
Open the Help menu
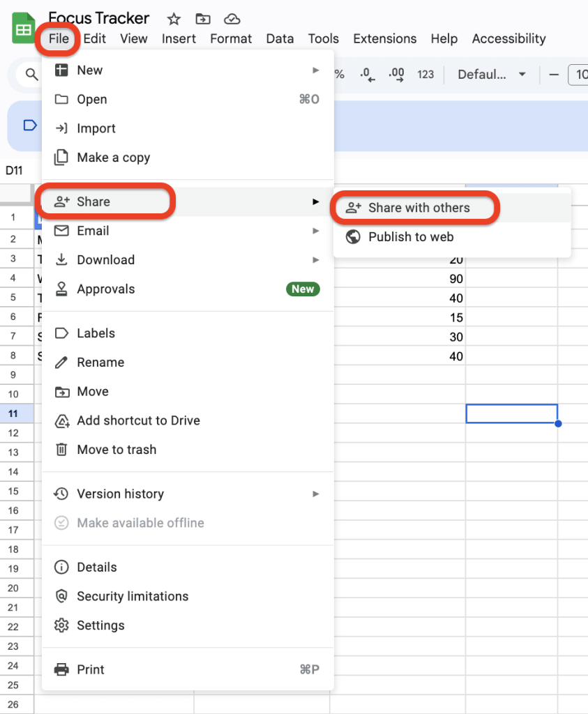(x=444, y=39)
